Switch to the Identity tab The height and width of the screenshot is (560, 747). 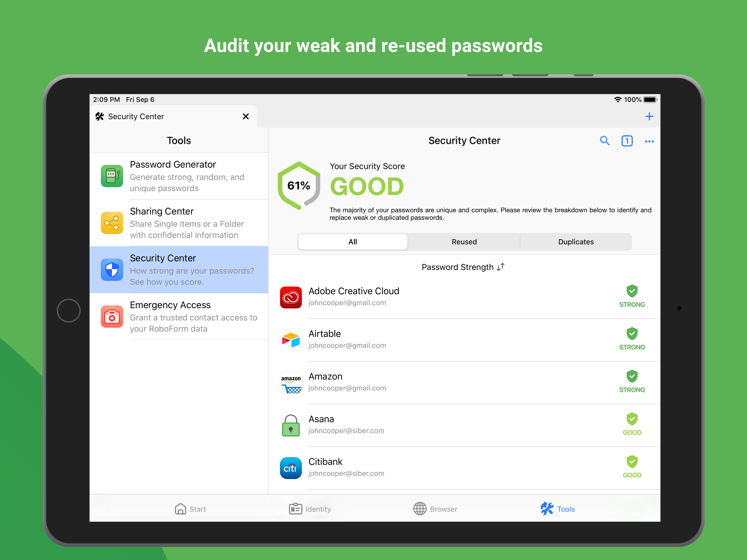pyautogui.click(x=310, y=509)
